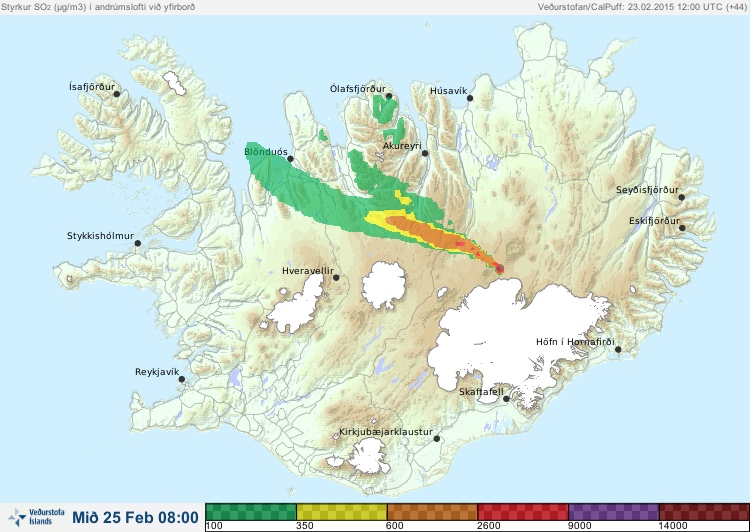
Task: Click the 'Eskifjörður' label
Action: click(654, 221)
